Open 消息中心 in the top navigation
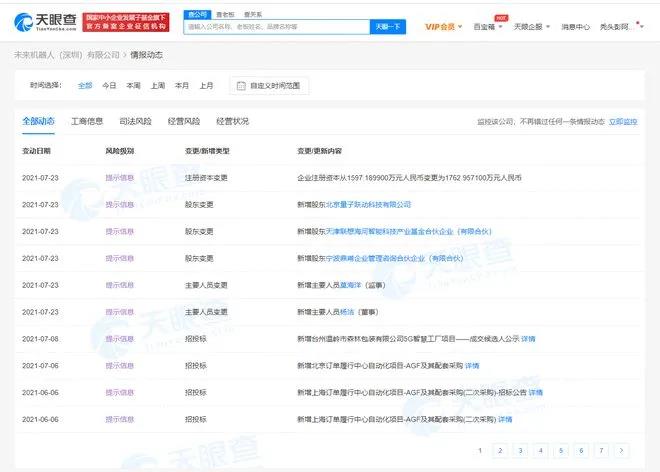 [577, 26]
